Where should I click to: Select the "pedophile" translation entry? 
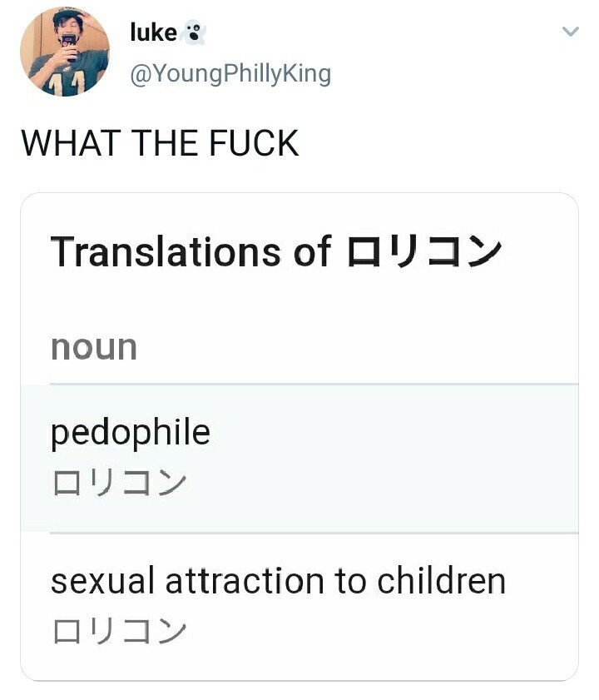(131, 433)
